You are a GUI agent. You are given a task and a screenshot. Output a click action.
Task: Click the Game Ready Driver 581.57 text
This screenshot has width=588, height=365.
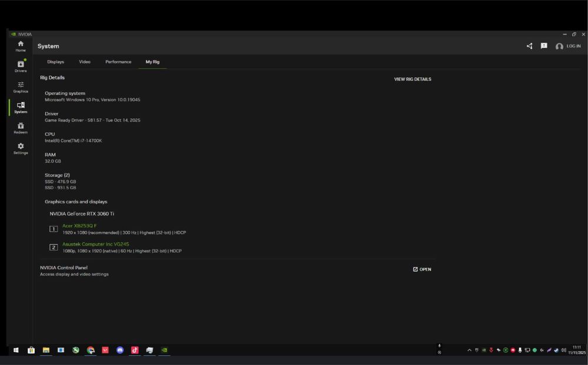[92, 120]
